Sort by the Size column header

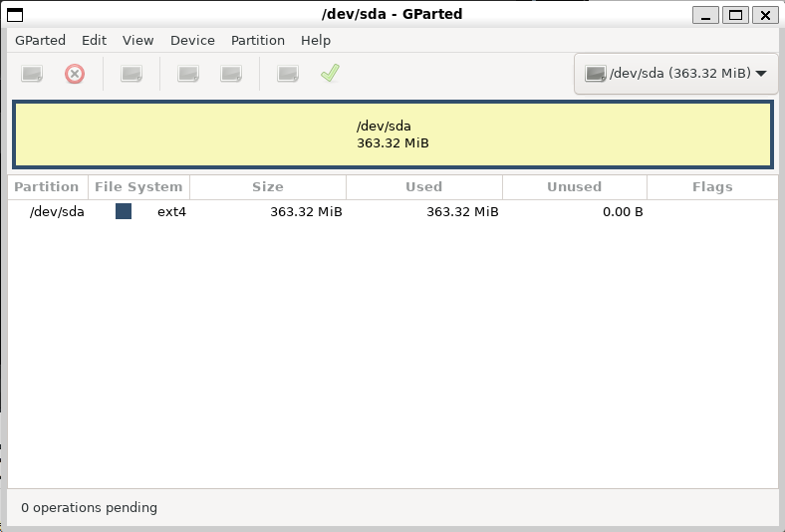point(268,187)
